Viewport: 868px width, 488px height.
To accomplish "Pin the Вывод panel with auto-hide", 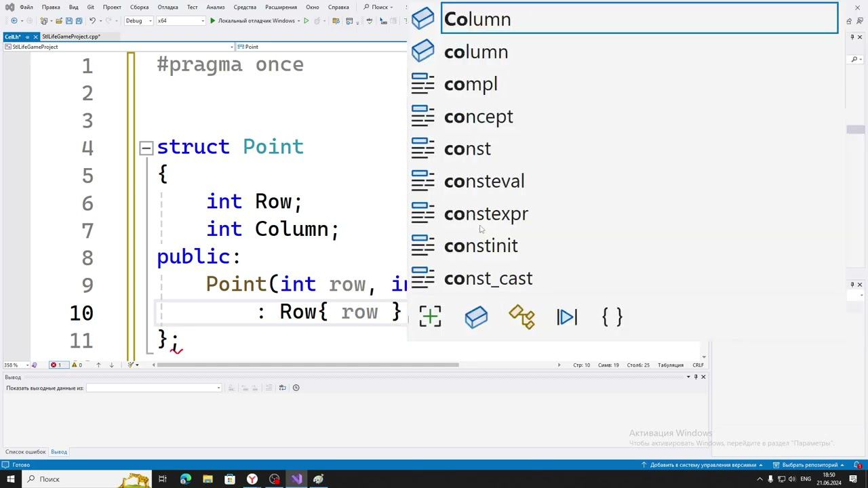I will coord(696,377).
